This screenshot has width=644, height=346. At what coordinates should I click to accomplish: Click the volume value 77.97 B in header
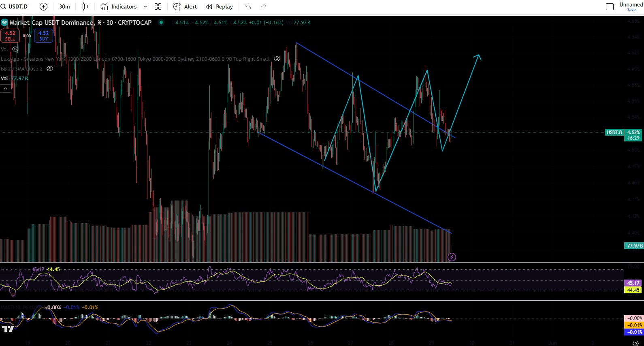302,23
